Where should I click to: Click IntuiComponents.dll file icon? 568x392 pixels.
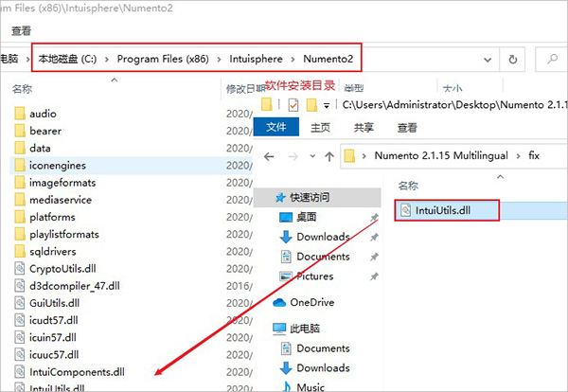(20, 372)
